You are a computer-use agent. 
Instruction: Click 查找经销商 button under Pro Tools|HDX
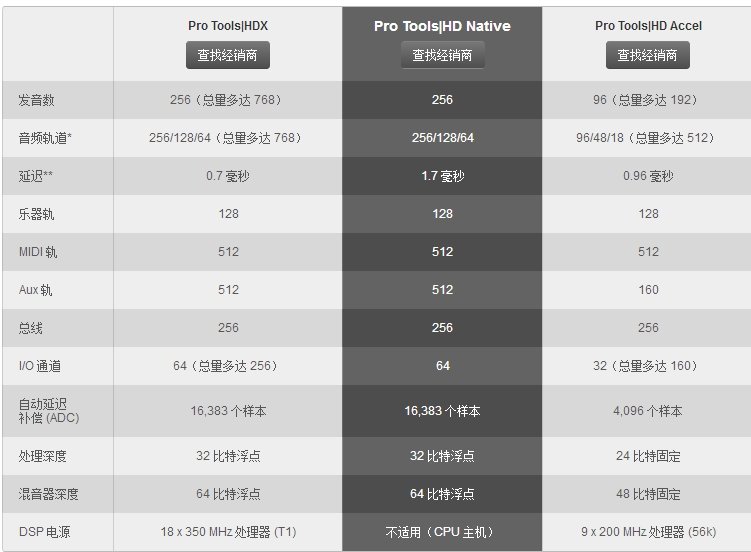pyautogui.click(x=228, y=55)
